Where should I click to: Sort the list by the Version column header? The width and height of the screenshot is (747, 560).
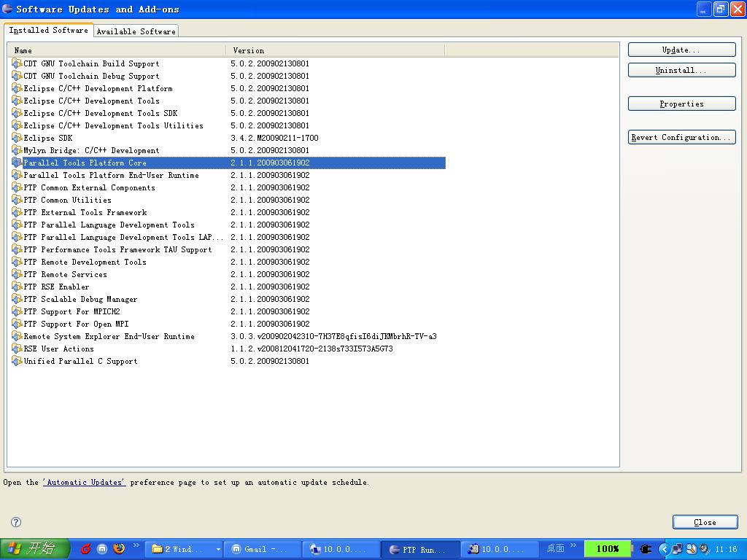[x=335, y=50]
